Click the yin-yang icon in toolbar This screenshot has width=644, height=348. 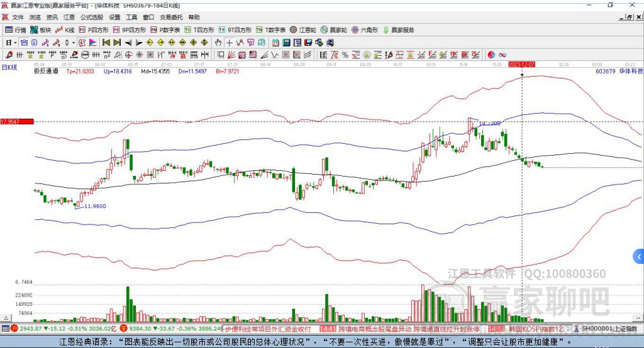[x=491, y=55]
